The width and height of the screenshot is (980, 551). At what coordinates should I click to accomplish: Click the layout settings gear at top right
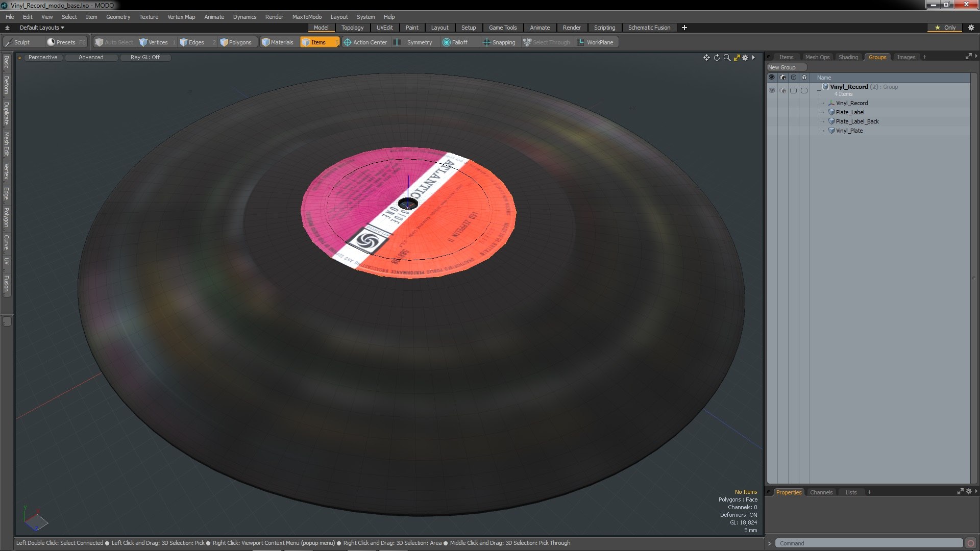point(971,28)
